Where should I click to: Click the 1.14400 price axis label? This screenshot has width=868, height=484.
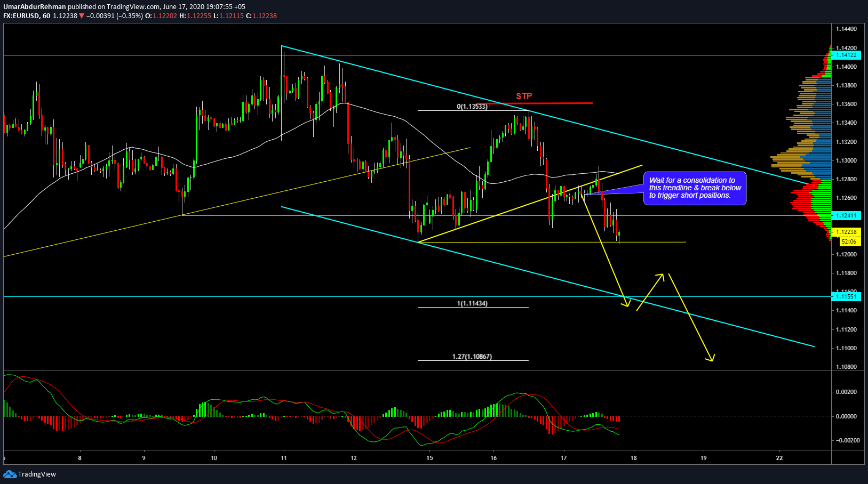(x=846, y=29)
